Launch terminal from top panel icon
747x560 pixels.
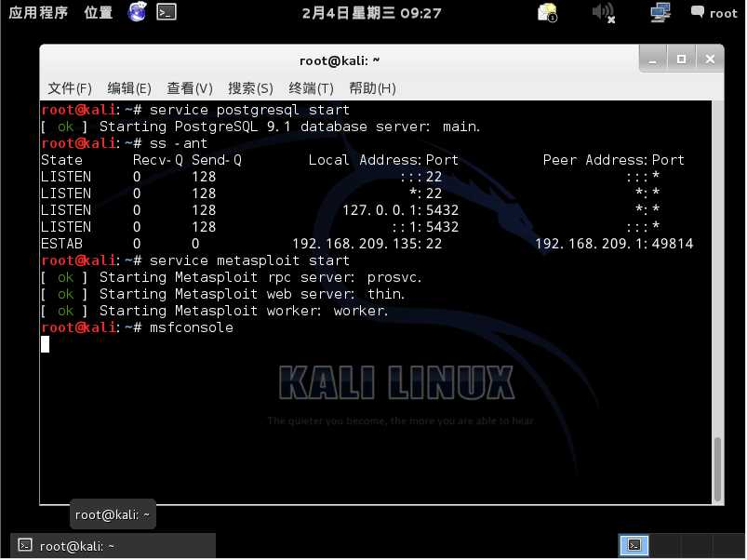coord(167,12)
